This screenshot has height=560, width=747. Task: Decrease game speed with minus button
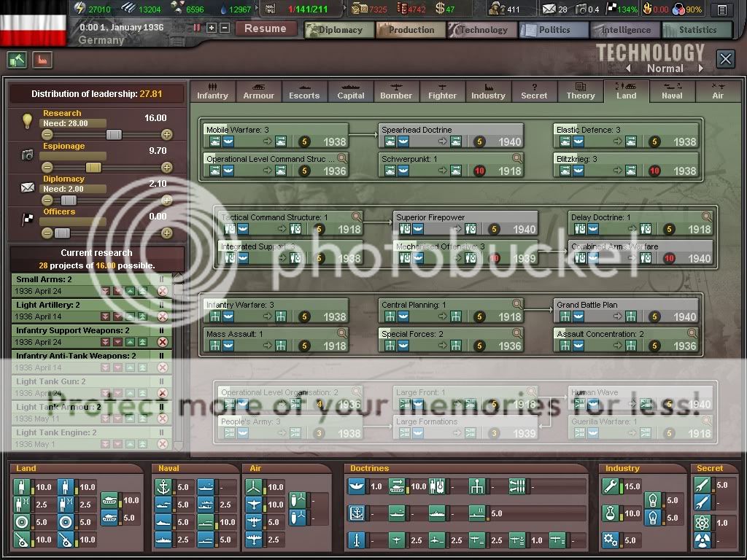[x=225, y=28]
